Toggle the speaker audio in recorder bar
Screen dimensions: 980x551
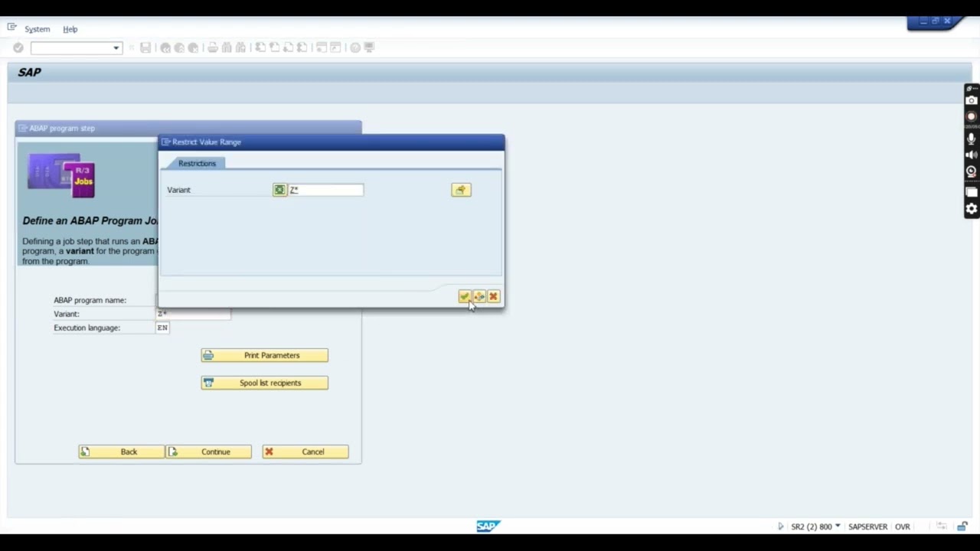972,155
